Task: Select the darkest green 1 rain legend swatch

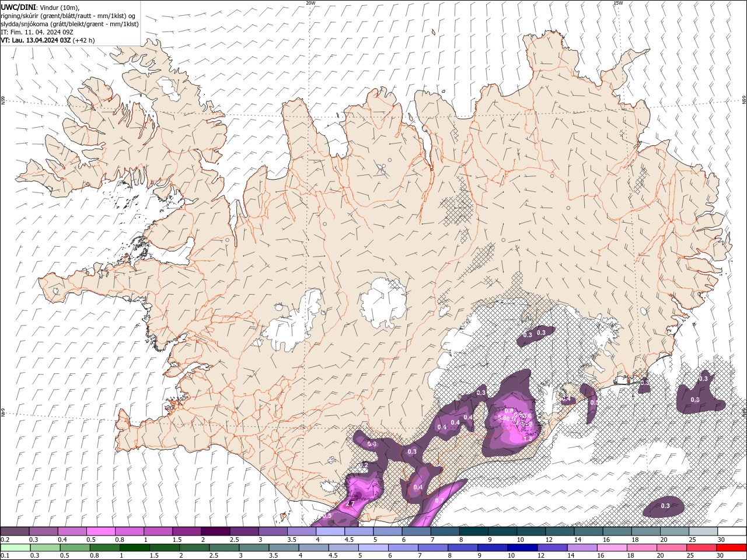Action: point(134,548)
